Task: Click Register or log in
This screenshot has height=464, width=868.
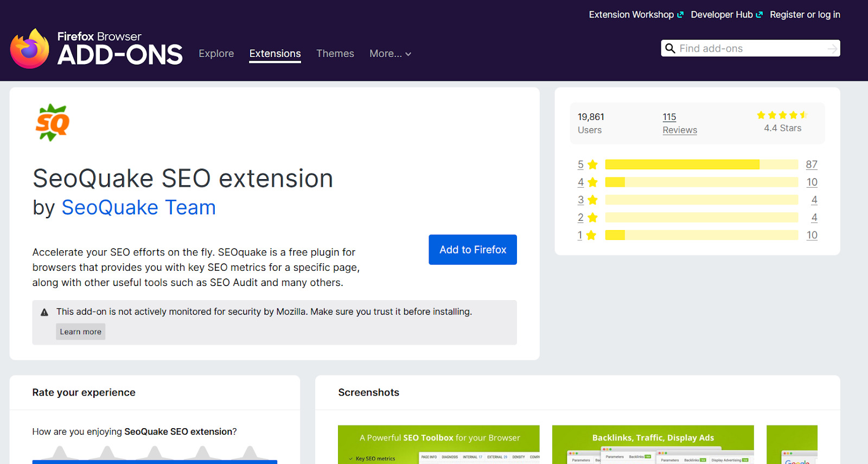Action: [805, 15]
